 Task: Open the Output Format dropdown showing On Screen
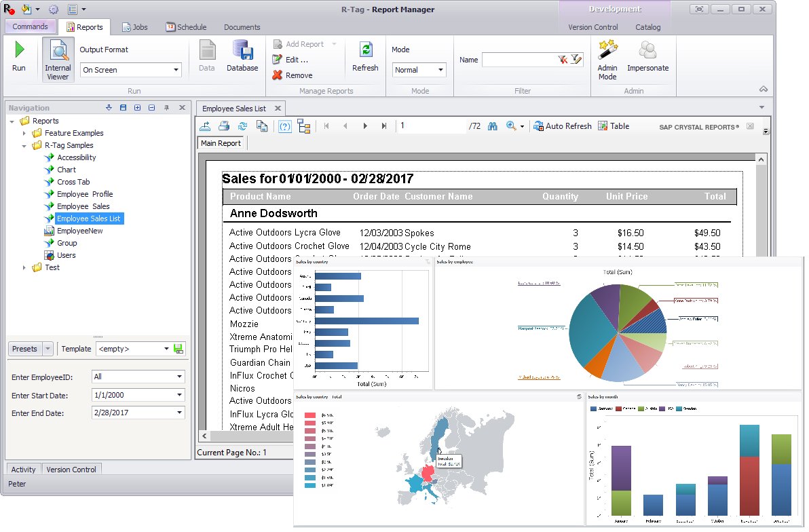pos(130,70)
